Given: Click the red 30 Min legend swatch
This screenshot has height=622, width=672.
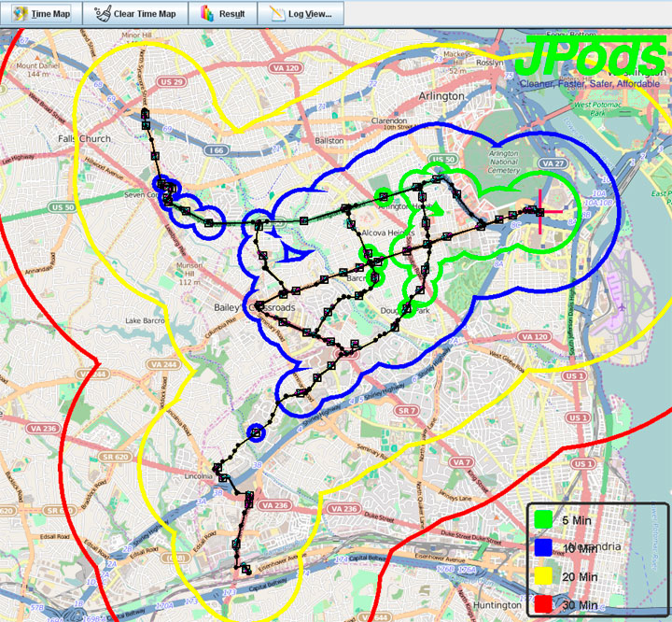Looking at the screenshot, I should (544, 605).
